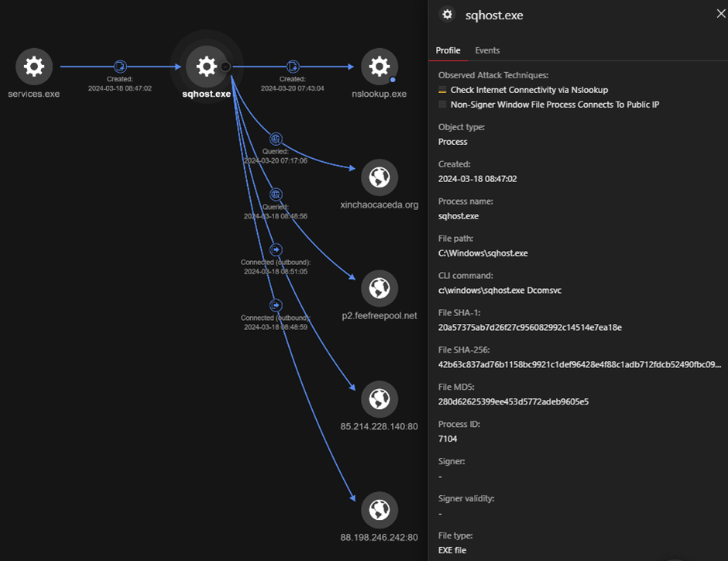
Task: Click the xinchaocaceda.org globe node
Action: click(x=379, y=178)
